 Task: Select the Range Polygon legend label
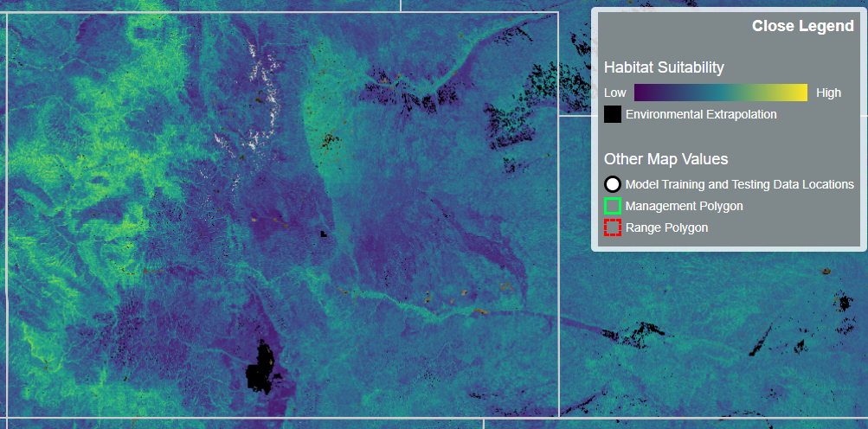666,227
